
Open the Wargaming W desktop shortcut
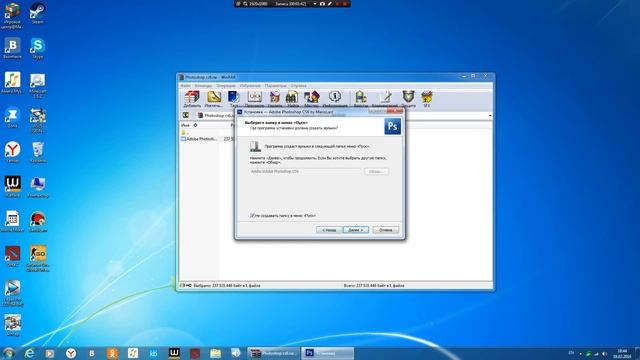pos(12,187)
